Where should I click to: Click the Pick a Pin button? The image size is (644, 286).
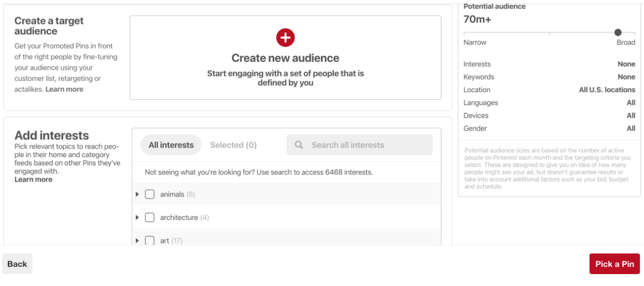[614, 264]
